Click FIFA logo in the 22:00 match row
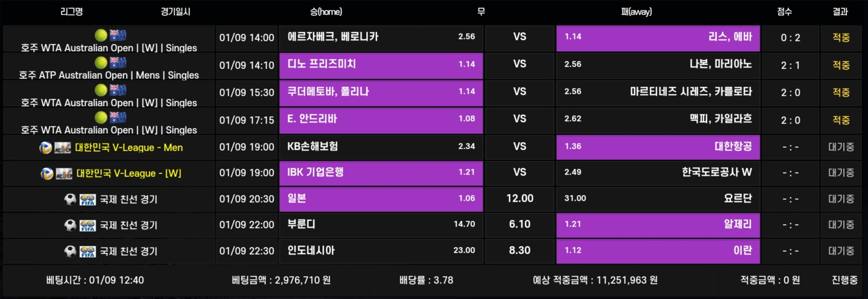Image resolution: width=868 pixels, height=299 pixels. [x=88, y=226]
